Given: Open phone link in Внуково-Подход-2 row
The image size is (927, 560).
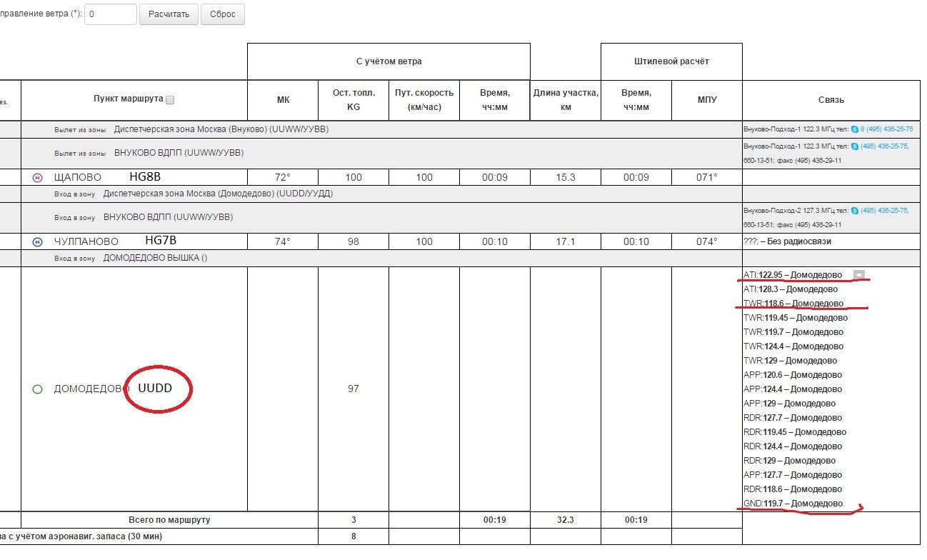Looking at the screenshot, I should 885,211.
